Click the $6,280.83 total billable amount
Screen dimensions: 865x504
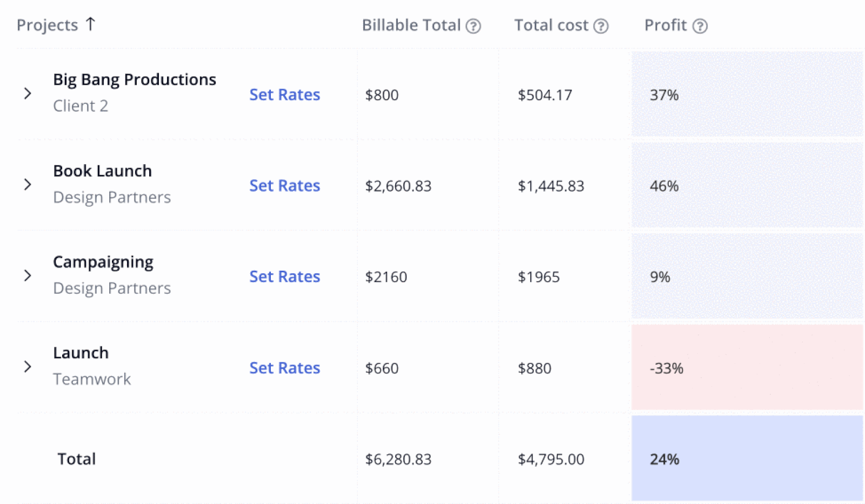[x=398, y=459]
